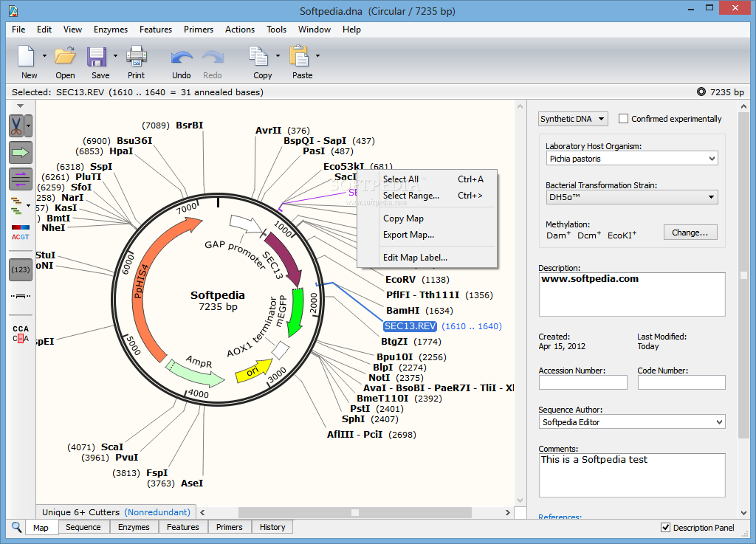Toggle the purple primers arrows icon

point(20,179)
